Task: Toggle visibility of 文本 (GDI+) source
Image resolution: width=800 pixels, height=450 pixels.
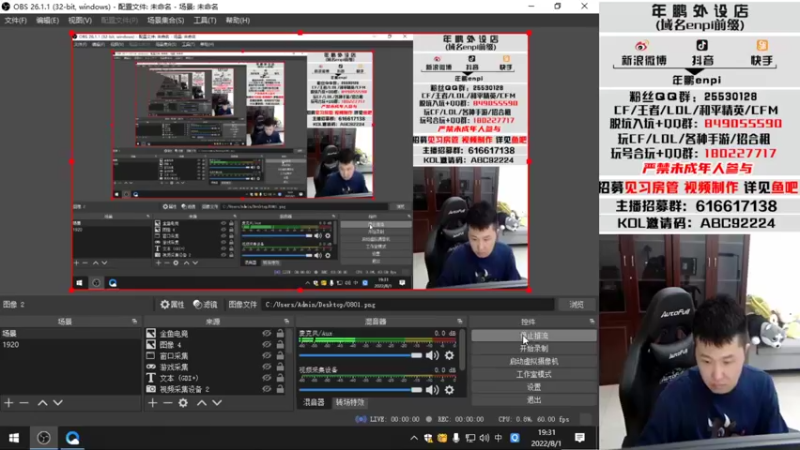Action: click(267, 378)
